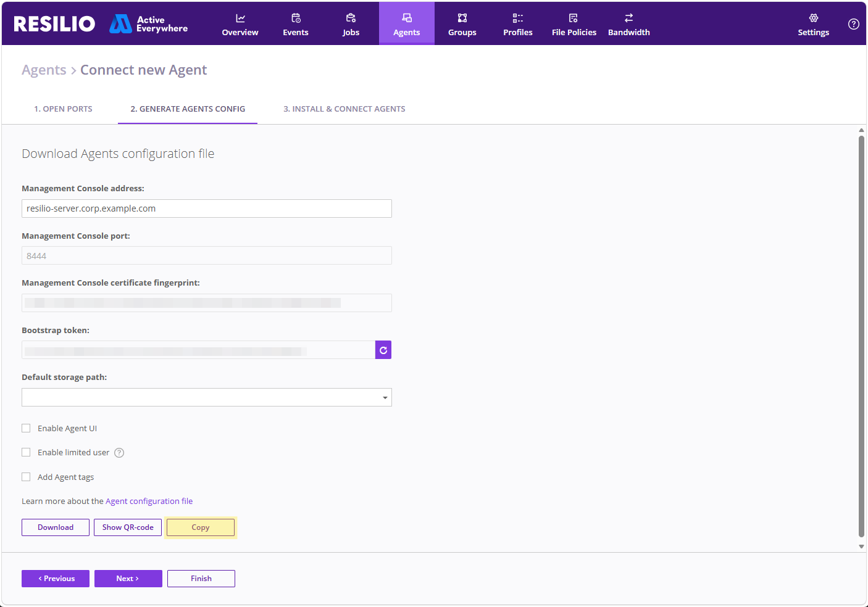Click the certificate fingerprint field
868x607 pixels.
pos(207,303)
